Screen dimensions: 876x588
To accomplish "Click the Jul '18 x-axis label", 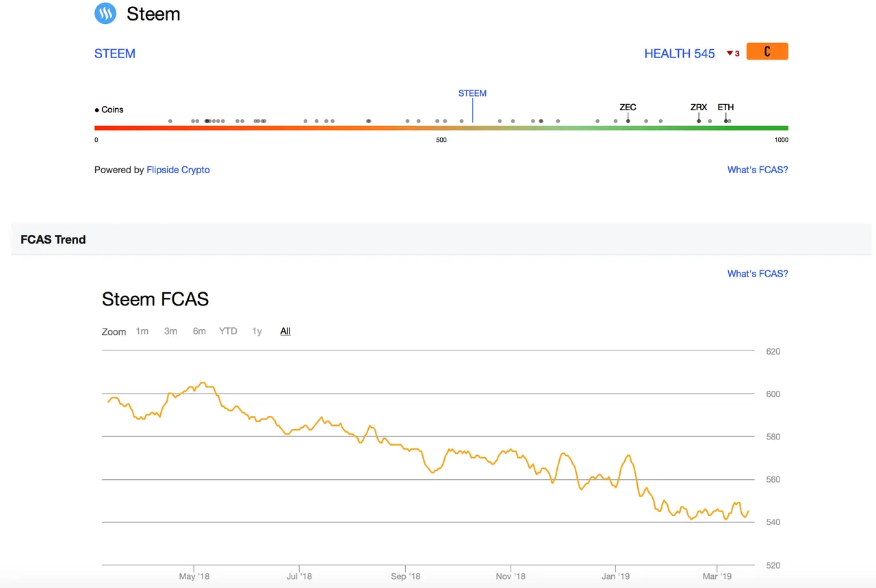I will (x=299, y=576).
